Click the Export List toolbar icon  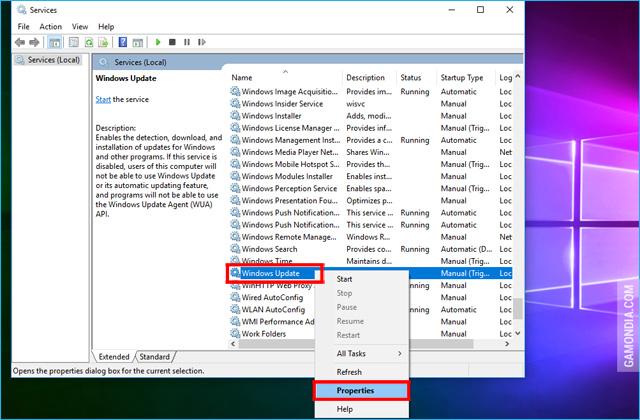(x=103, y=42)
